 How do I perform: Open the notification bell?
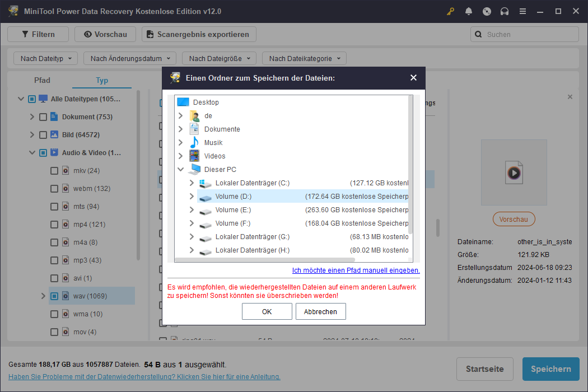pyautogui.click(x=468, y=11)
